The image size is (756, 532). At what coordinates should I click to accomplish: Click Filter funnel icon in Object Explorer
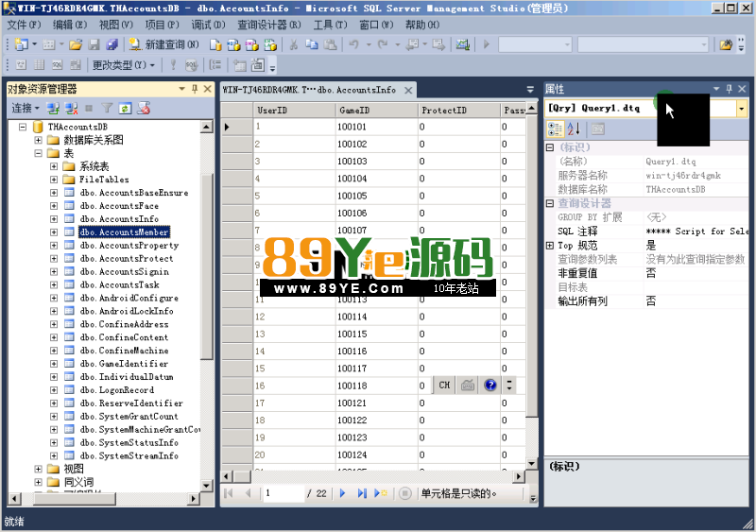coord(107,108)
